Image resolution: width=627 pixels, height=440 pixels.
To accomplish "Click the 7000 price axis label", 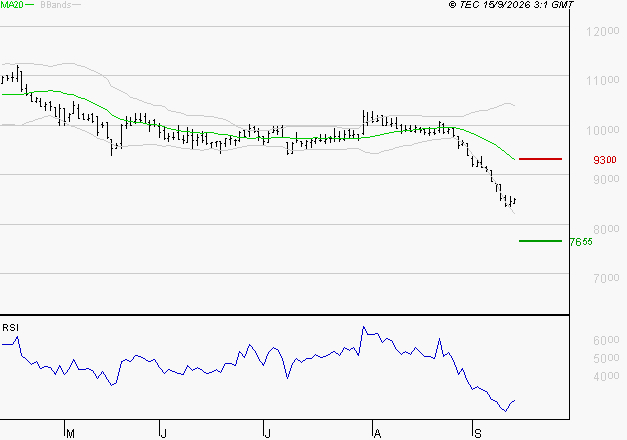I will (x=606, y=278).
